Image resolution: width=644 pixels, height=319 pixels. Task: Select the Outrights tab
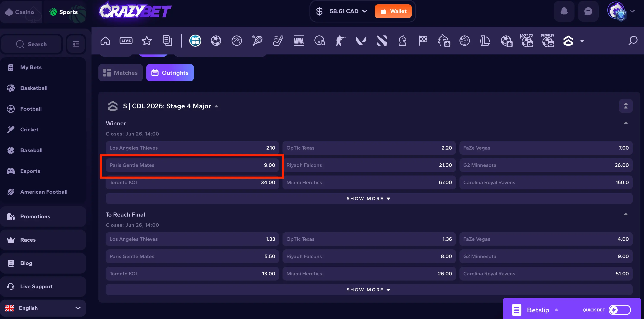point(170,73)
